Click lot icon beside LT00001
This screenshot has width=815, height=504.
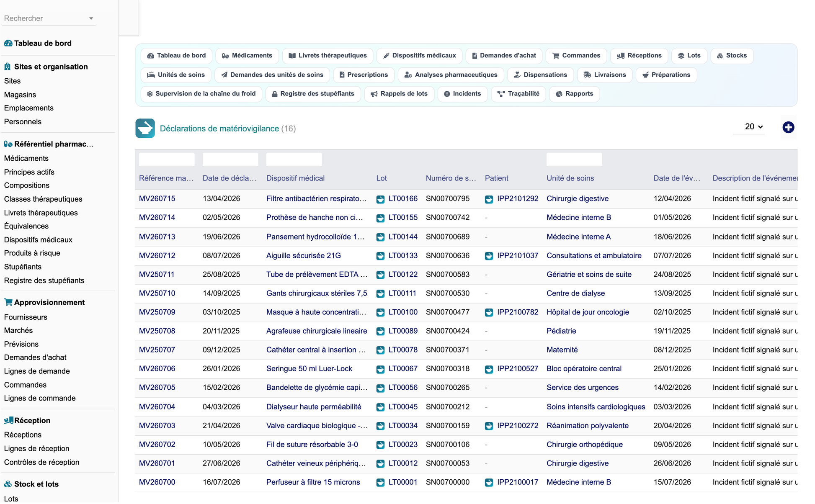380,483
